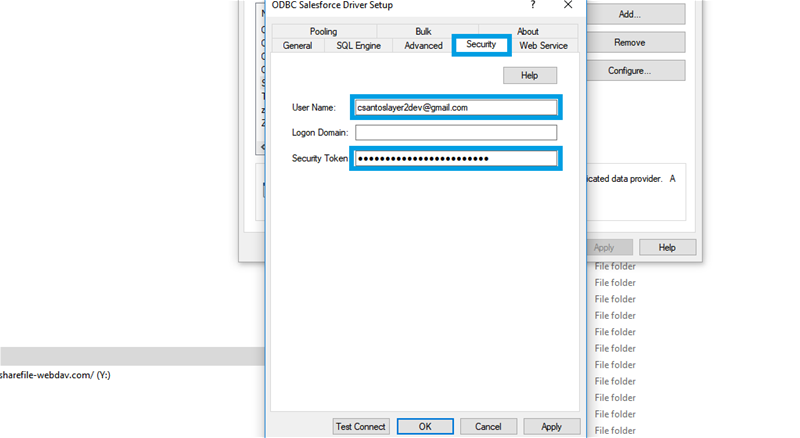800x438 pixels.
Task: Switch to the Pooling tab
Action: pyautogui.click(x=323, y=32)
